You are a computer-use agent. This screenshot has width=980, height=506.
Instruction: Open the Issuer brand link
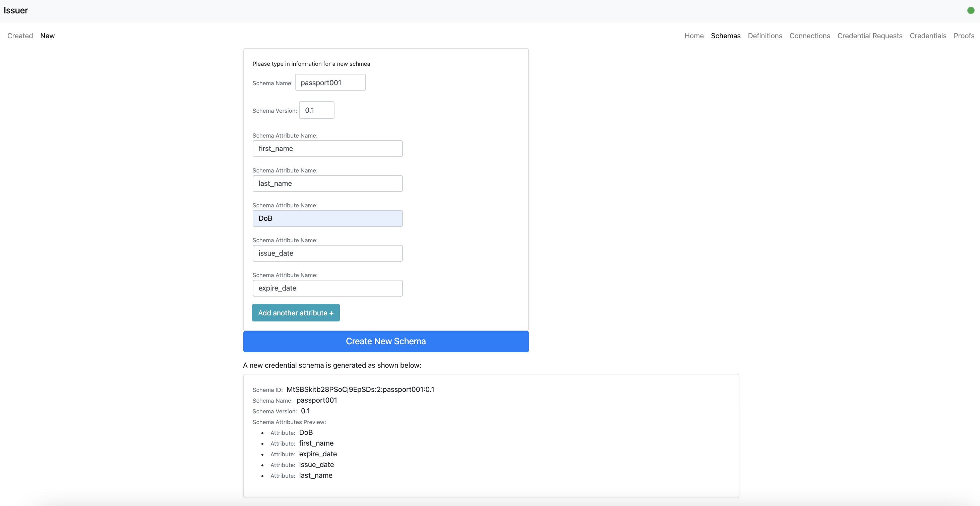[x=16, y=10]
